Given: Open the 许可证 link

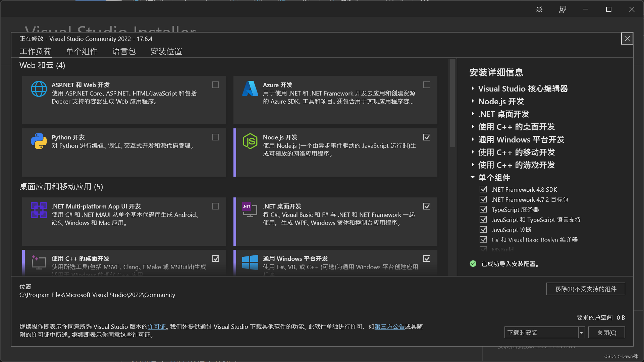Looking at the screenshot, I should (x=157, y=326).
